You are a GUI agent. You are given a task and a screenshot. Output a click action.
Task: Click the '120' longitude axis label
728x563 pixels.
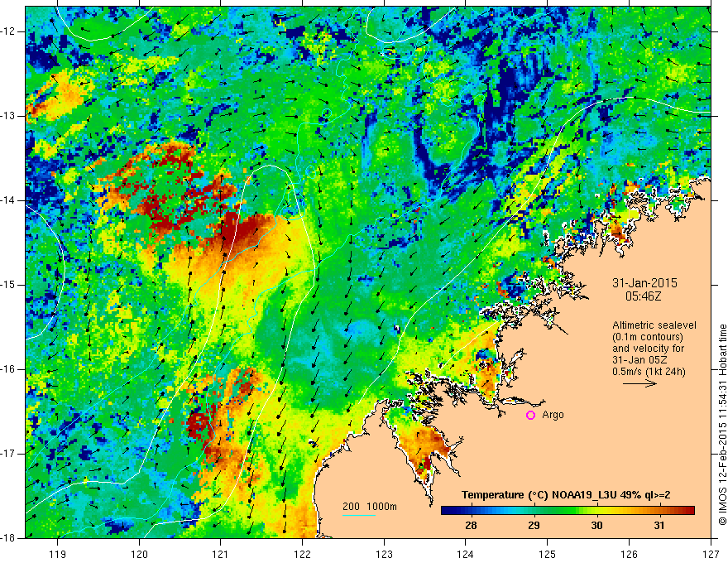[x=139, y=554]
